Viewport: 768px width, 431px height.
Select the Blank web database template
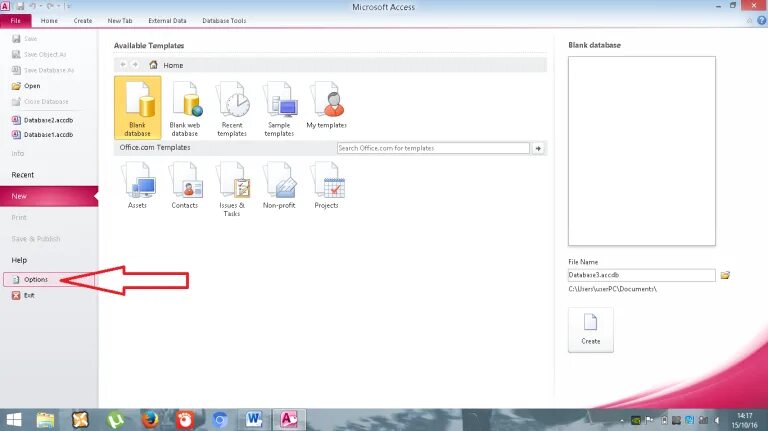(x=185, y=109)
